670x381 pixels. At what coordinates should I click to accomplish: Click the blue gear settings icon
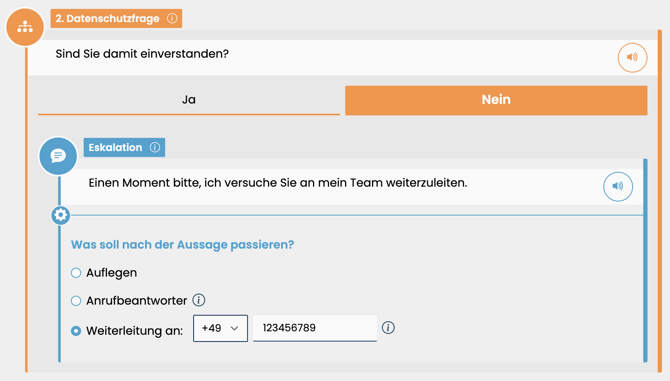pos(61,215)
